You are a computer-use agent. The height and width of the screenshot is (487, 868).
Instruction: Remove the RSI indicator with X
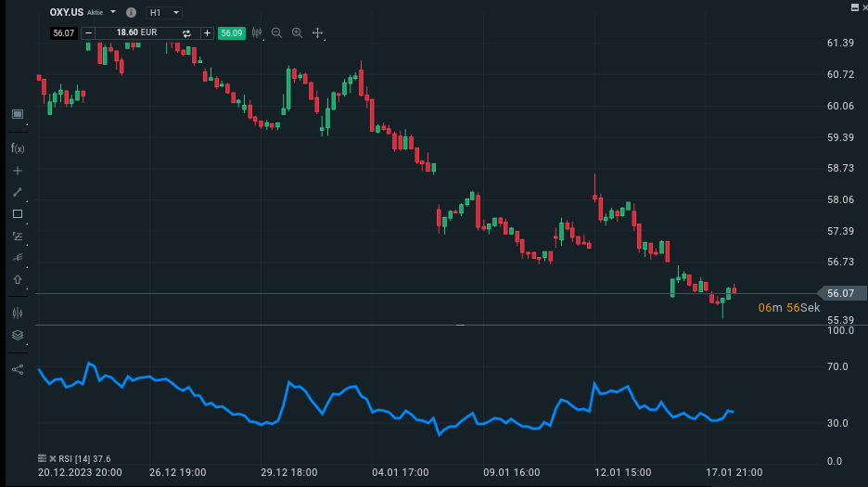(53, 459)
